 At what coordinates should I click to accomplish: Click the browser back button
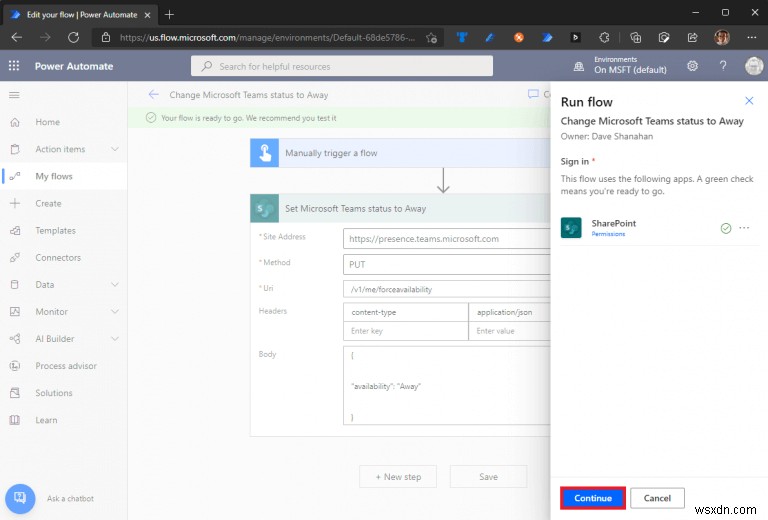coord(17,37)
